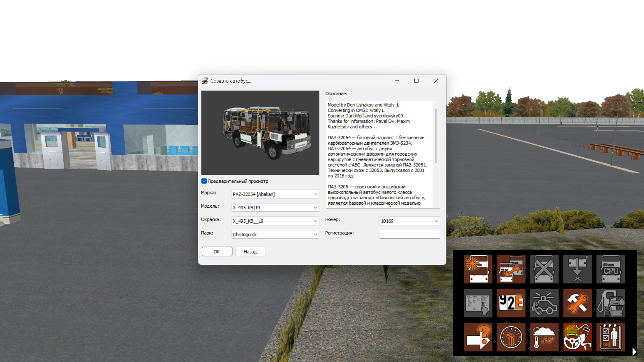The width and height of the screenshot is (644, 362).
Task: Click the 'Марка:' label
Action: pyautogui.click(x=208, y=193)
